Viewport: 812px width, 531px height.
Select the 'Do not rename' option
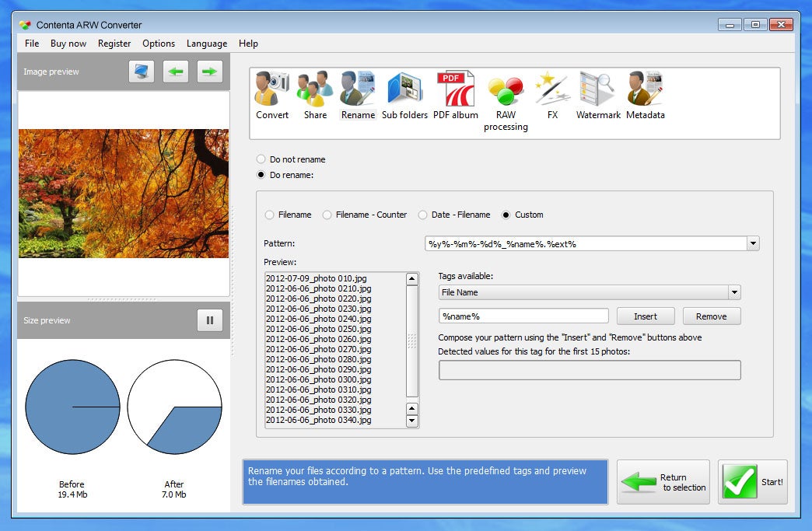click(261, 159)
